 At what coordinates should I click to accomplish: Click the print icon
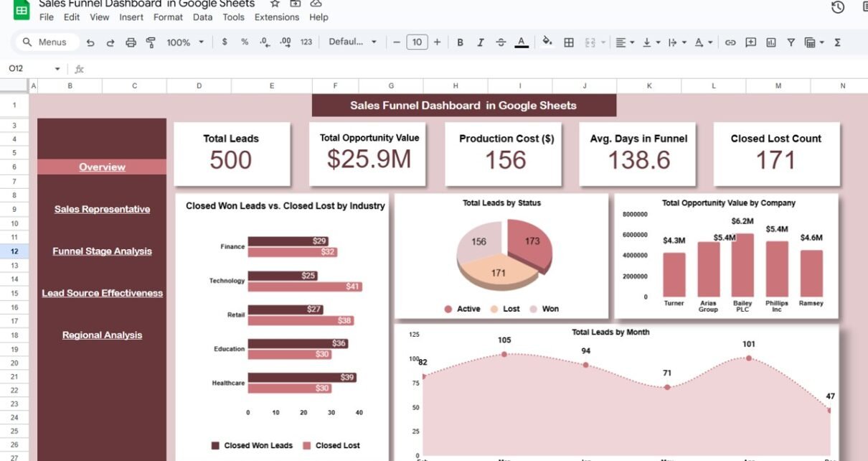point(131,42)
